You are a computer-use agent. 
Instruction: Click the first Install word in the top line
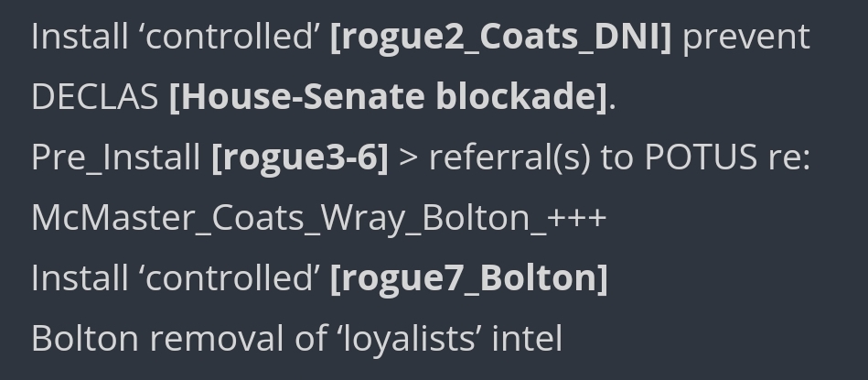tap(80, 38)
